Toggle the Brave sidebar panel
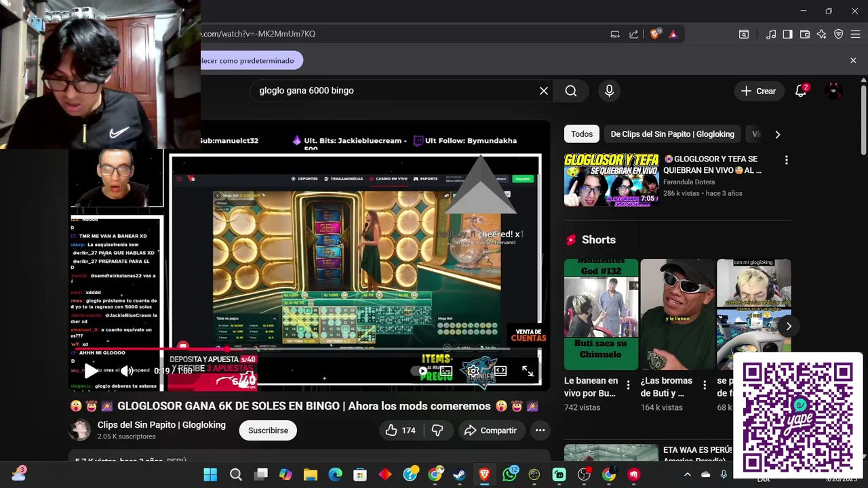Viewport: 868px width, 488px height. tap(787, 34)
